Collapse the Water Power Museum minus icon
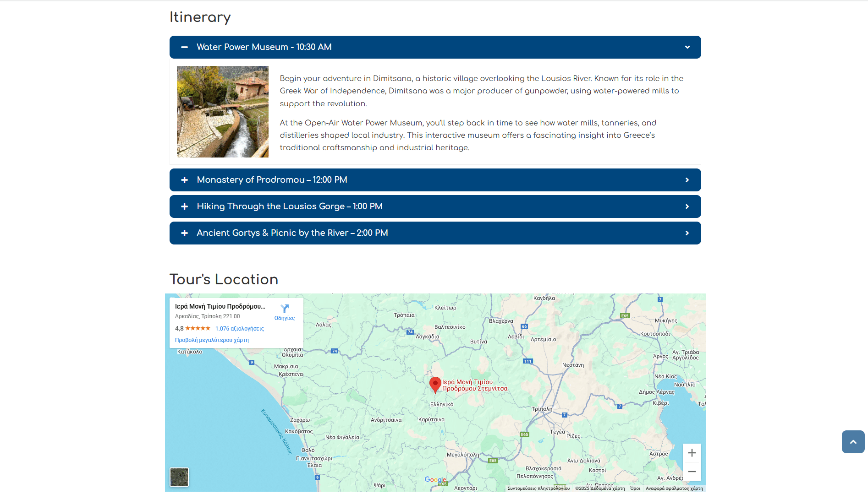 pos(184,47)
